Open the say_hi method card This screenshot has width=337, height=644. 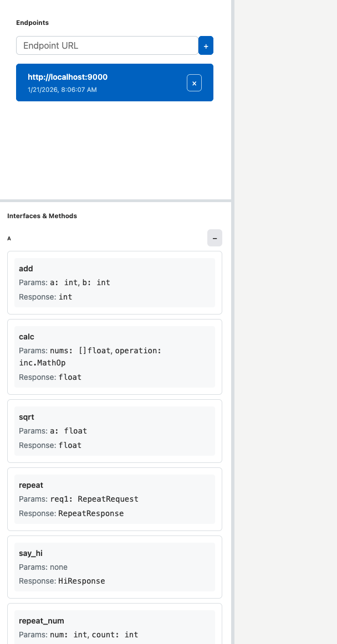(x=115, y=566)
